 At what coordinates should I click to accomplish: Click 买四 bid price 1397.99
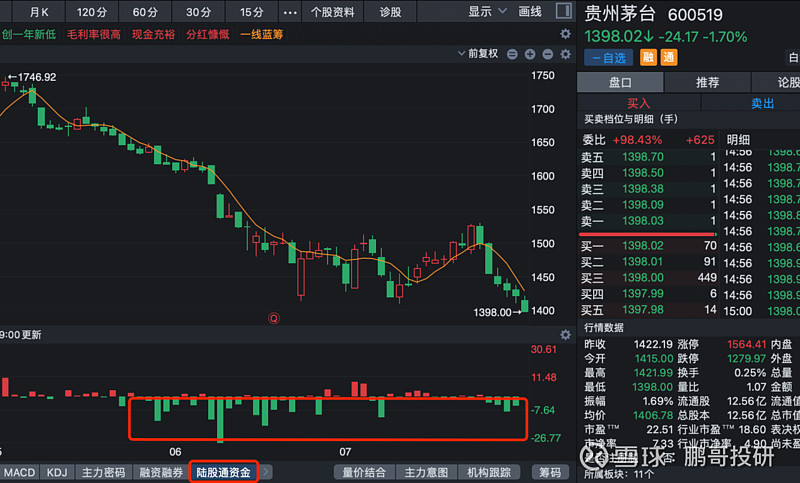pyautogui.click(x=642, y=294)
